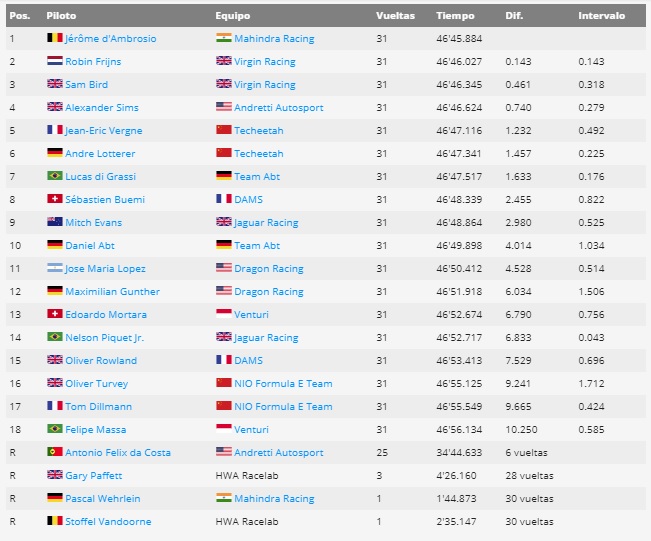Viewport: 651px width, 541px height.
Task: Click Indian flag by Mahindra Racing, first row
Action: click(x=224, y=38)
